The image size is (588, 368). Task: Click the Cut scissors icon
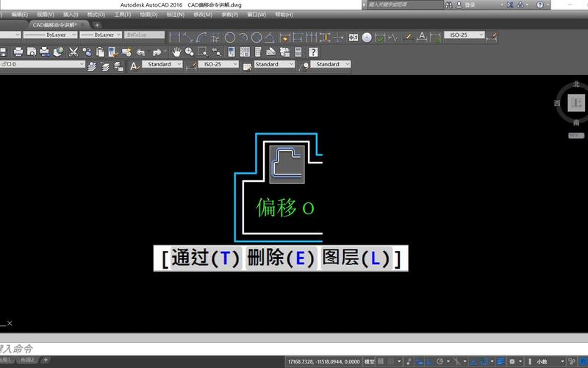[x=73, y=52]
